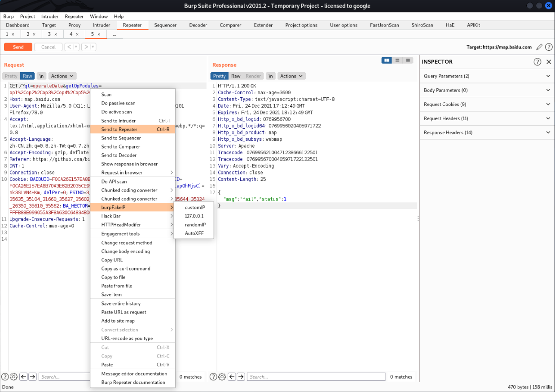Toggle \n non-printable chars in Response
This screenshot has width=555, height=392.
[270, 76]
